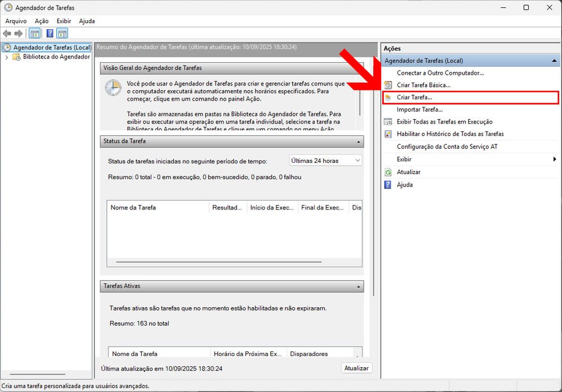Collapse the Status da Tarefa section
This screenshot has width=562, height=392.
[358, 142]
